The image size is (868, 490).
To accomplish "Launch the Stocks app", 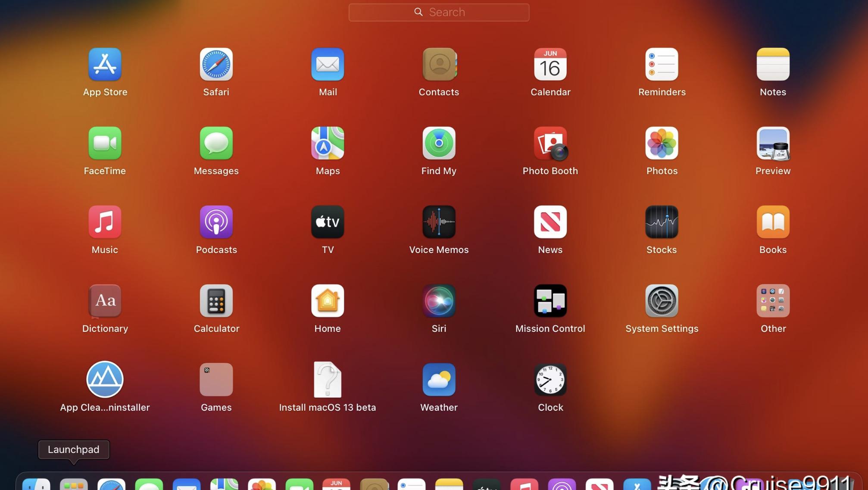I will pyautogui.click(x=662, y=222).
